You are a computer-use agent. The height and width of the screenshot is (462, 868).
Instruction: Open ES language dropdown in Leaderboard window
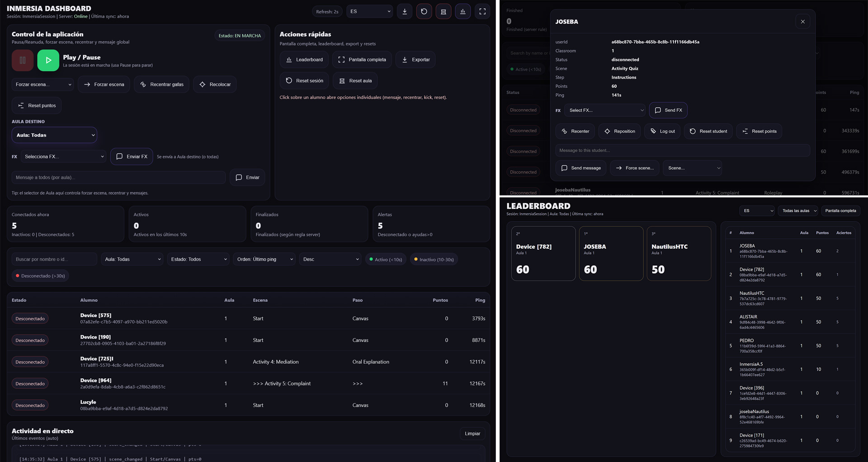[x=757, y=211]
